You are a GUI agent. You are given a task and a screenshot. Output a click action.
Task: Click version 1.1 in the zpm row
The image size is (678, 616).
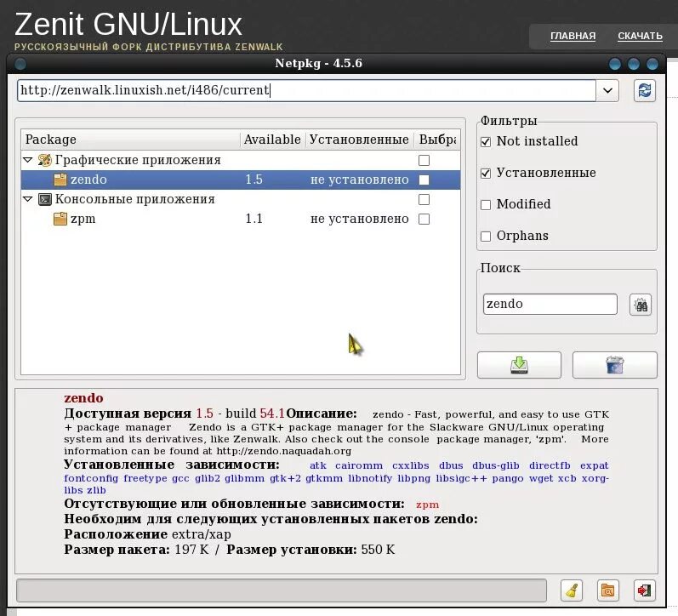pos(254,219)
